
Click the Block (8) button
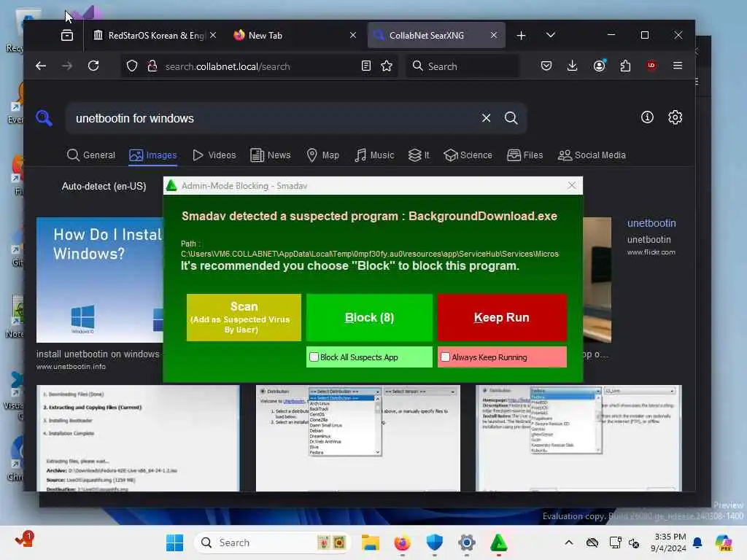[x=369, y=317]
